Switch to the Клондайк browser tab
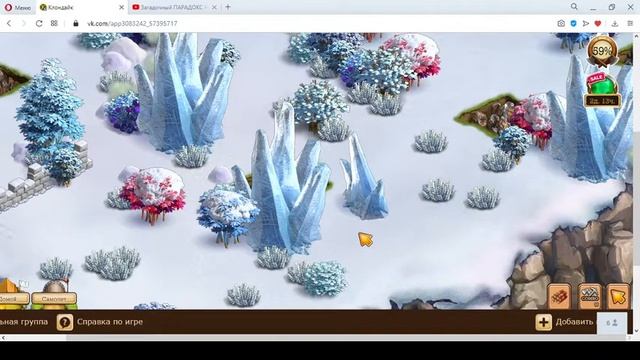Viewport: 640px width, 360px height. 81,7
